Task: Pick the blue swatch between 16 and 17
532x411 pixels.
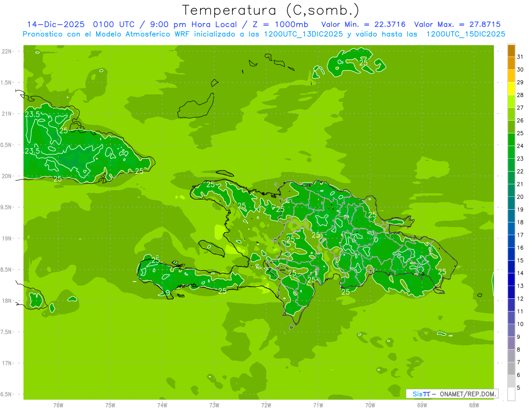Action: [511, 242]
